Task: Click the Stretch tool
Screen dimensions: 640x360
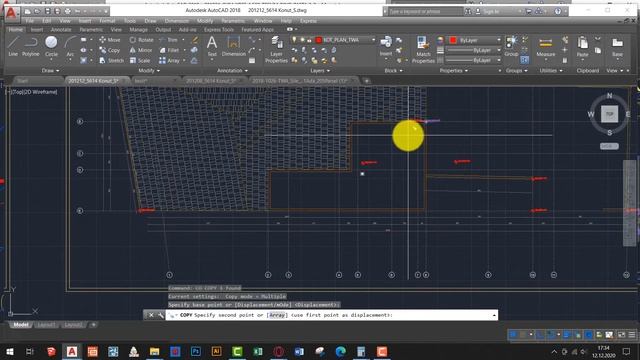Action: pyautogui.click(x=111, y=60)
